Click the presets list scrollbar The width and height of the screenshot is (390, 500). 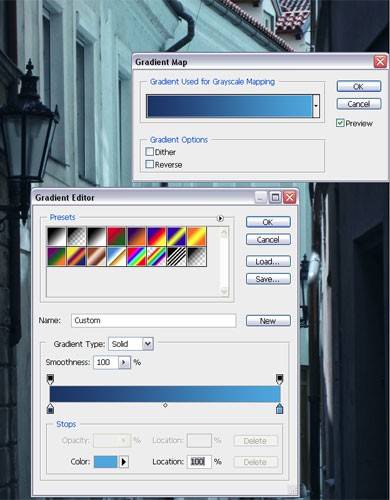[224, 262]
